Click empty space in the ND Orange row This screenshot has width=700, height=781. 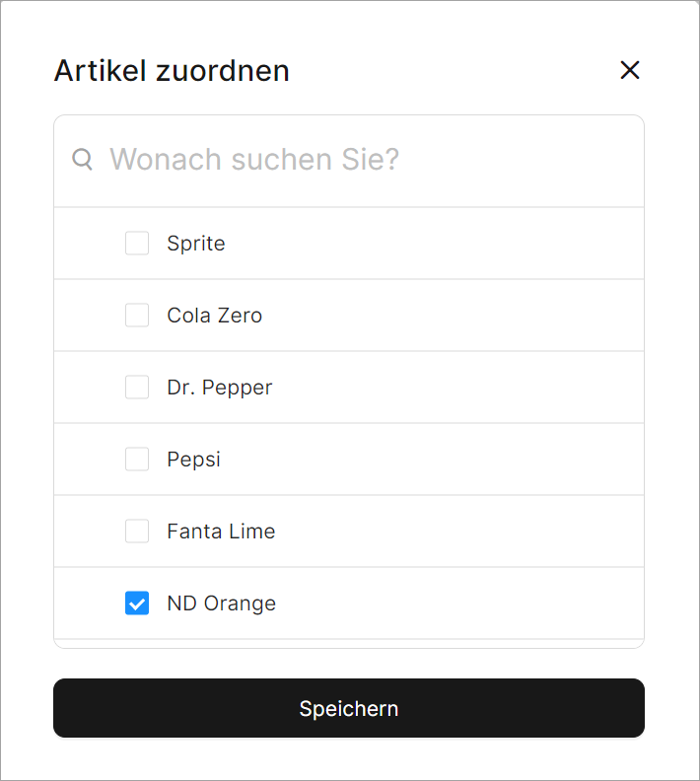click(x=444, y=603)
